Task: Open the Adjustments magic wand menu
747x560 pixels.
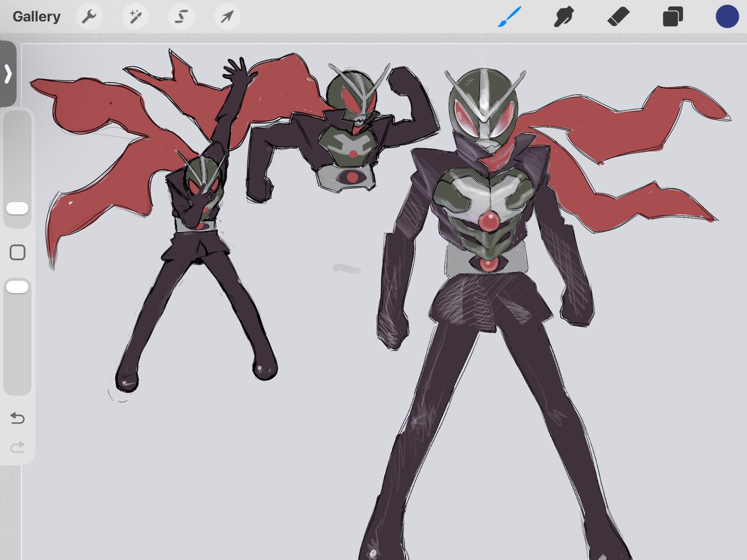Action: click(x=134, y=17)
